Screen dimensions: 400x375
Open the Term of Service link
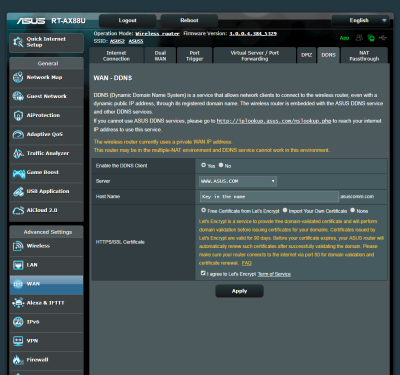(x=274, y=274)
